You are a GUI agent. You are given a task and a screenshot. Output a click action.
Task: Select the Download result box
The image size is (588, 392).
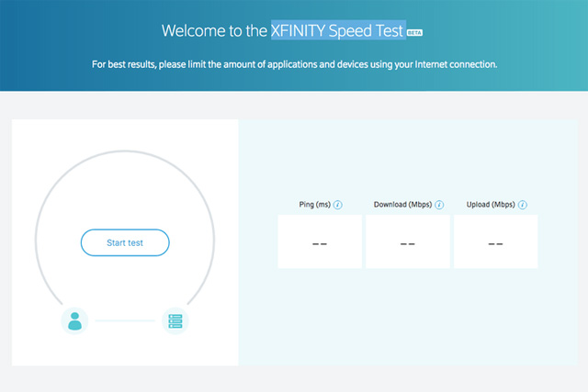(x=408, y=241)
